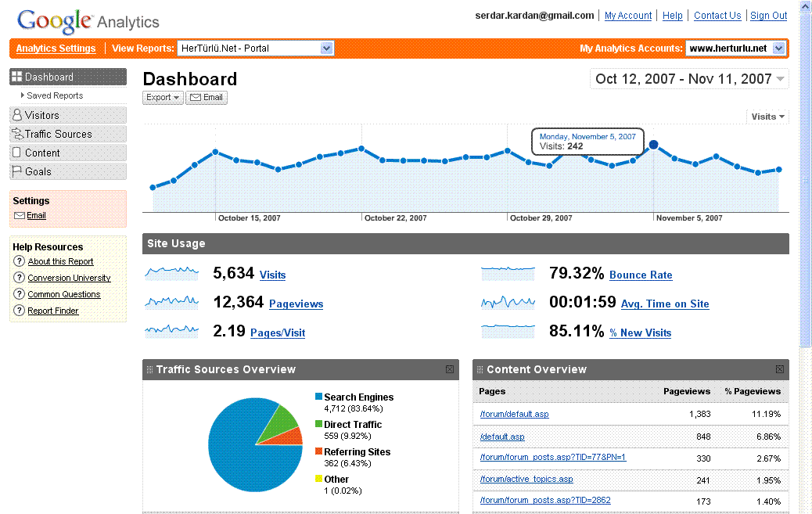
Task: Open the /forum/default.asp page report
Action: (514, 414)
